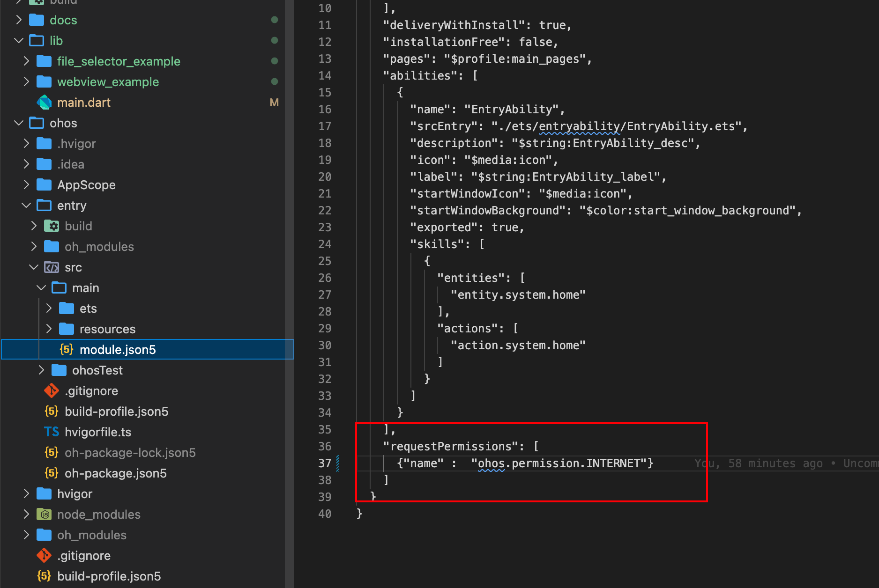The height and width of the screenshot is (588, 879).
Task: Click the "action.system.home" string
Action: pos(518,345)
